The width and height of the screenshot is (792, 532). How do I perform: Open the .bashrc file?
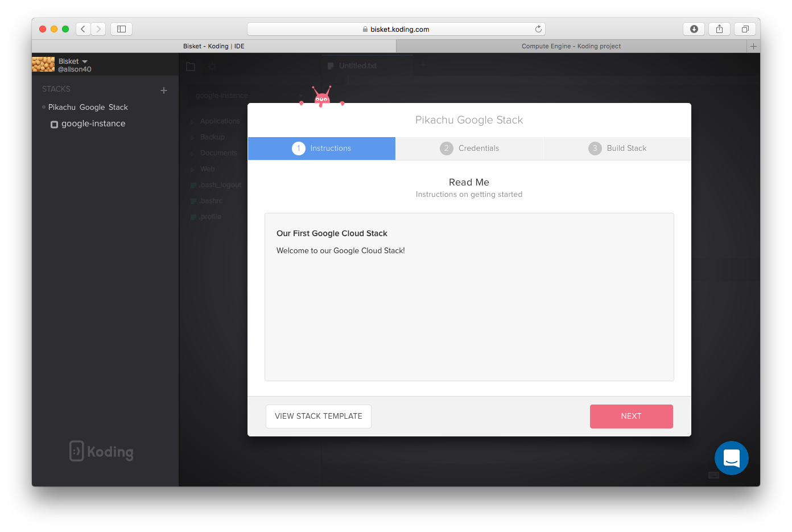(x=211, y=201)
